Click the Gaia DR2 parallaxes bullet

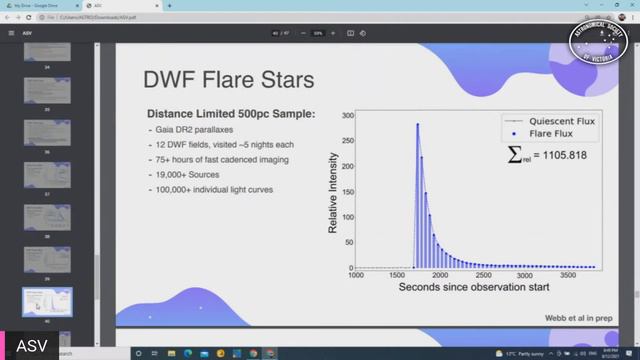coord(194,130)
